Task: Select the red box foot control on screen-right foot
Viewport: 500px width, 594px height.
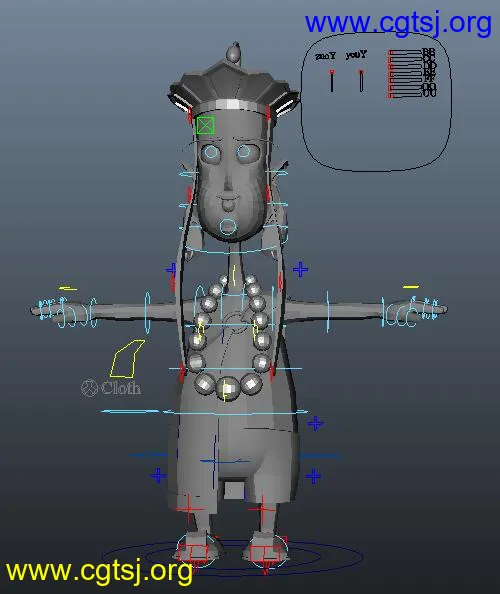Action: coord(265,553)
